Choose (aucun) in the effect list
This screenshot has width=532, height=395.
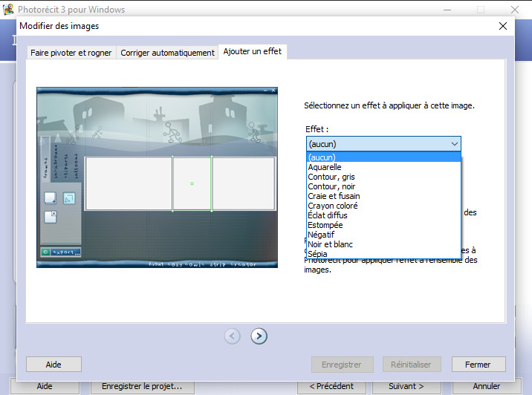(x=383, y=157)
